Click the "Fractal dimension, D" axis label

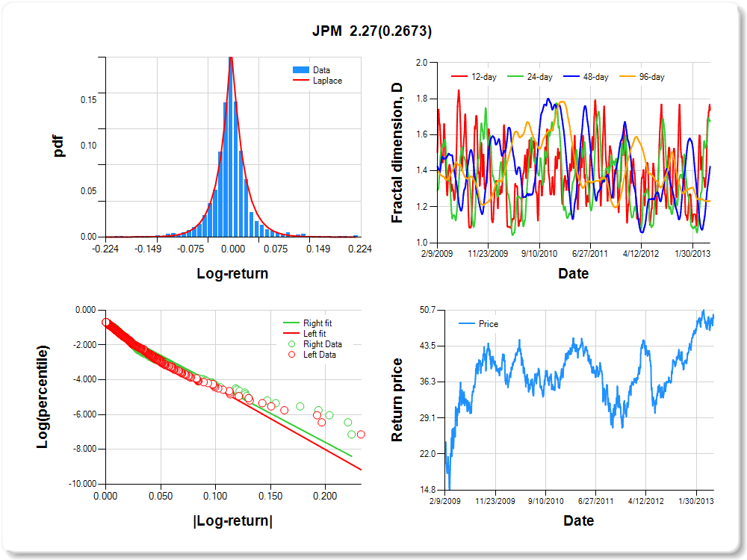pyautogui.click(x=397, y=153)
